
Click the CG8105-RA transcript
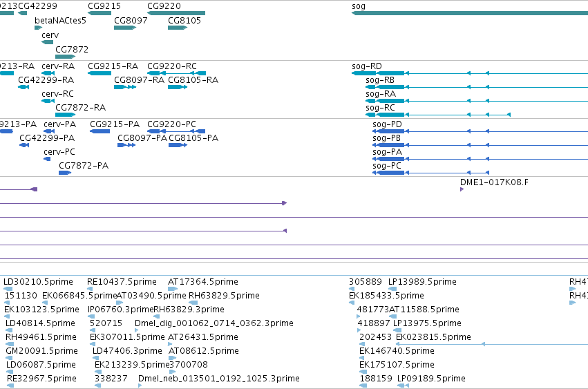[x=178, y=87]
